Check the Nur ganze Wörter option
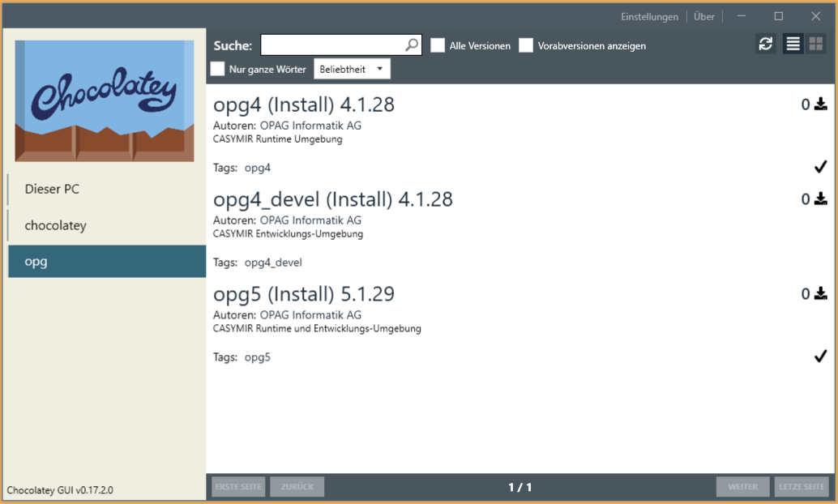The height and width of the screenshot is (504, 838). [x=217, y=68]
